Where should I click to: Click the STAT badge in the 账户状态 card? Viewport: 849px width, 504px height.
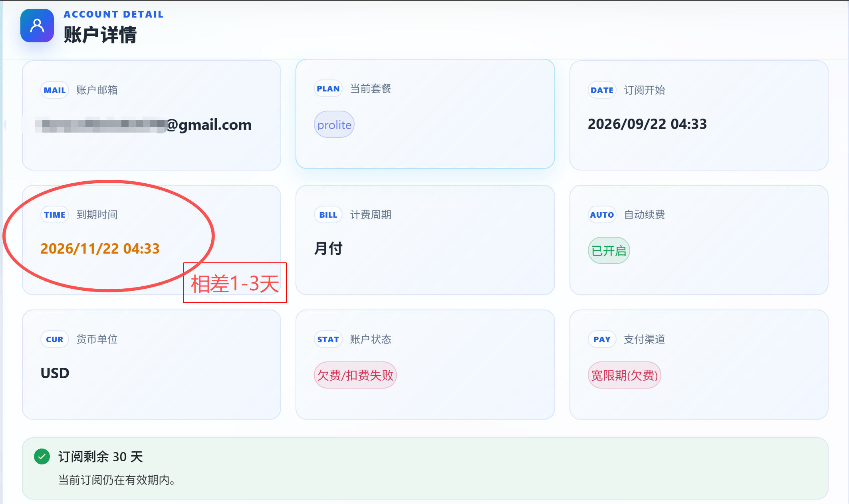[328, 339]
